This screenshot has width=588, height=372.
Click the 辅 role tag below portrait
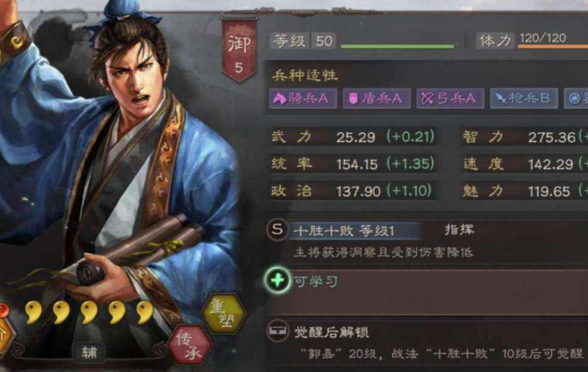point(89,352)
